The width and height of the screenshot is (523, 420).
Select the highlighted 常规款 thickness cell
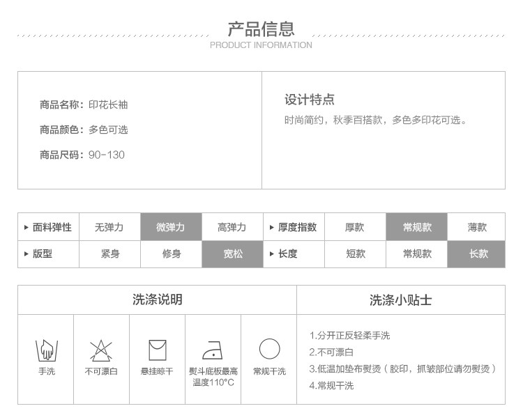pyautogui.click(x=416, y=227)
